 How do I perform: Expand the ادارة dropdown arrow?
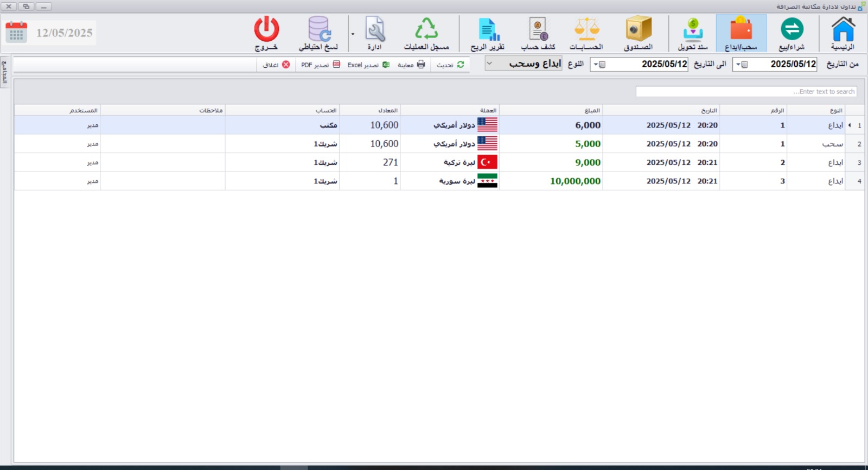click(x=353, y=34)
